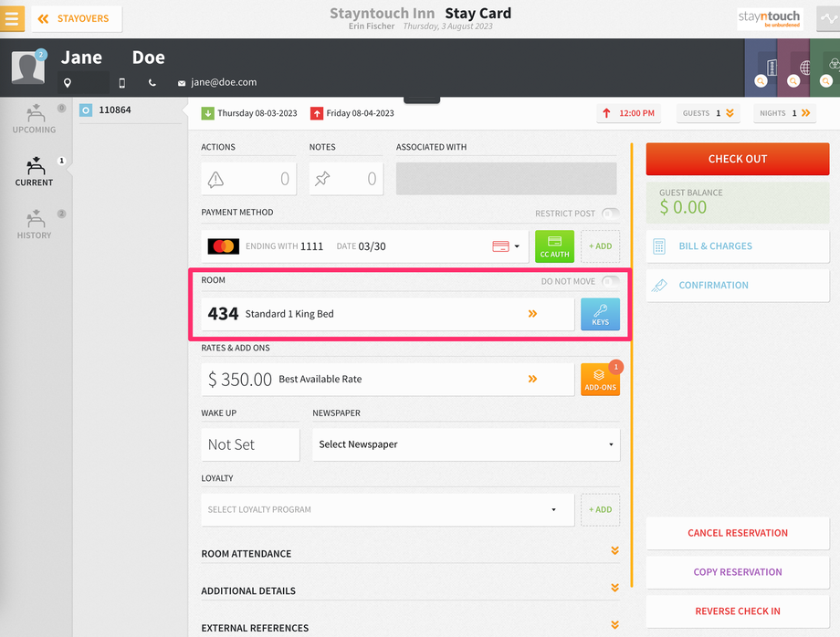
Task: Click the blue Keys button
Action: tap(601, 314)
